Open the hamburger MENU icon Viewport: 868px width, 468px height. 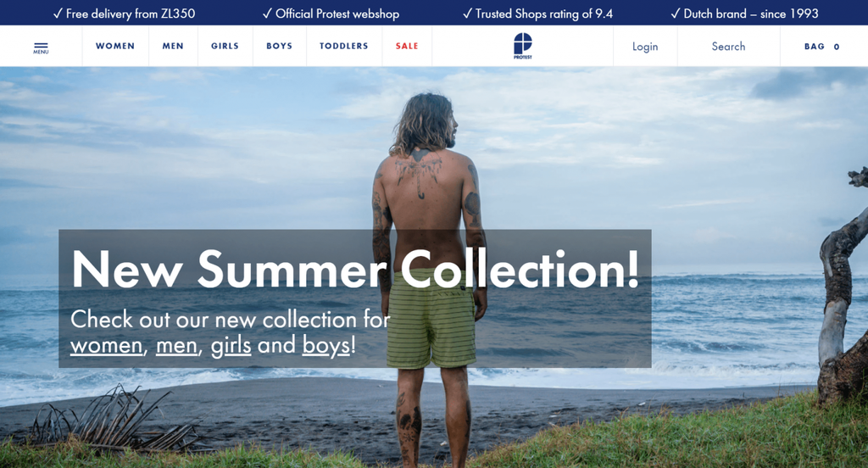(x=41, y=47)
